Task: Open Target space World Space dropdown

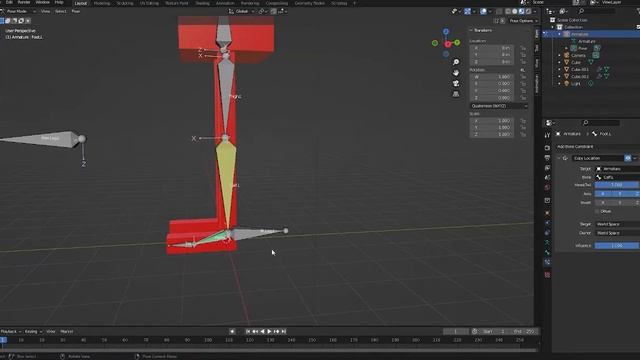Action: [x=617, y=224]
